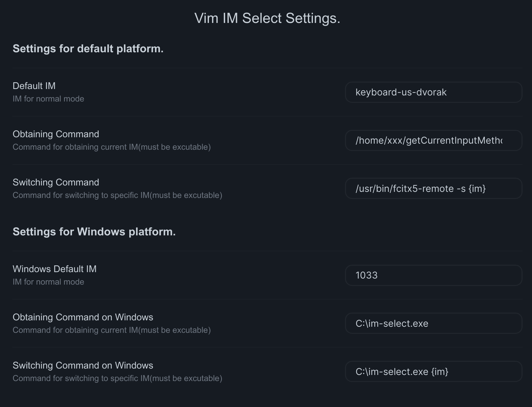This screenshot has width=532, height=407.
Task: Edit Obtaining Command on Windows field
Action: point(433,323)
